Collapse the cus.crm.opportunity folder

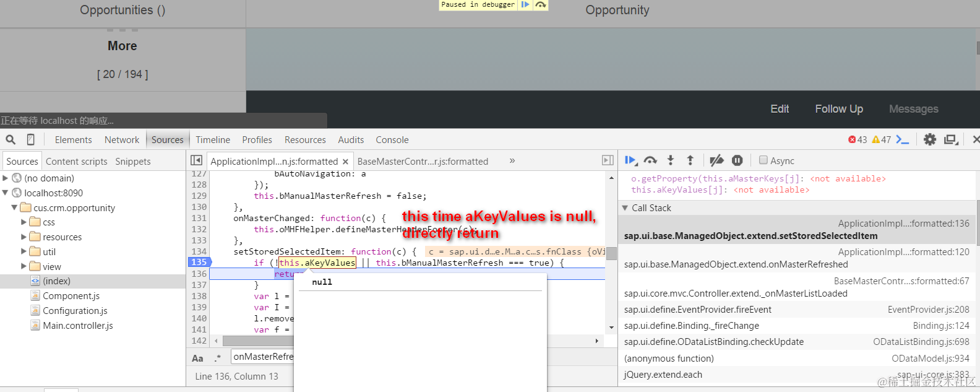tap(14, 207)
